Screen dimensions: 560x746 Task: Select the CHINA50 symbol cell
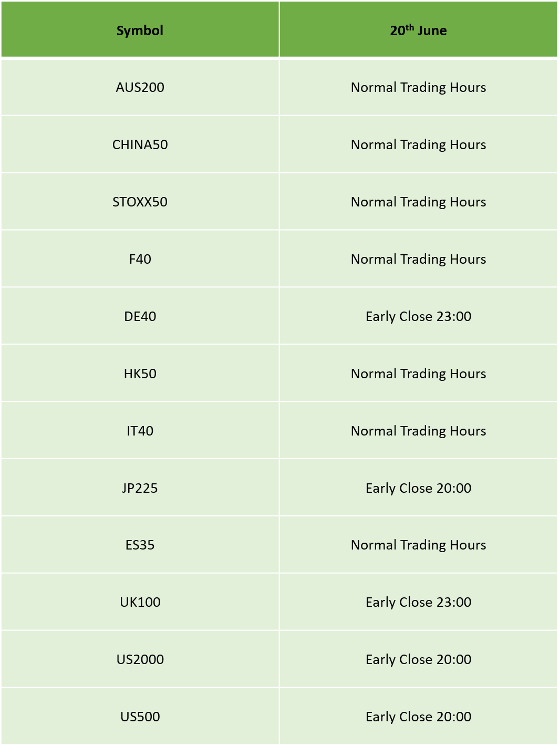click(140, 144)
